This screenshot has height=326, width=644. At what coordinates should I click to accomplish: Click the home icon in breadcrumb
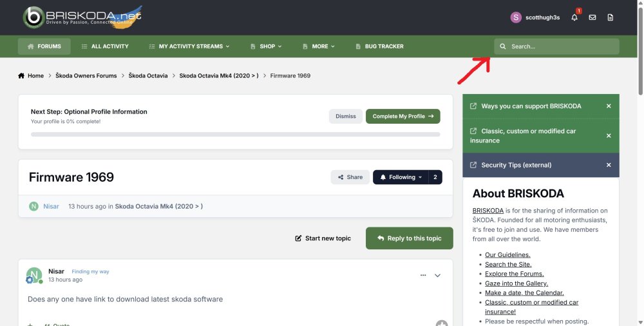[21, 75]
